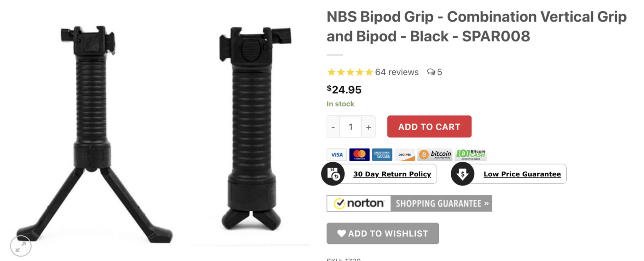The height and width of the screenshot is (261, 644).
Task: Click the Norton Shopping Guarantee banner
Action: tap(409, 203)
